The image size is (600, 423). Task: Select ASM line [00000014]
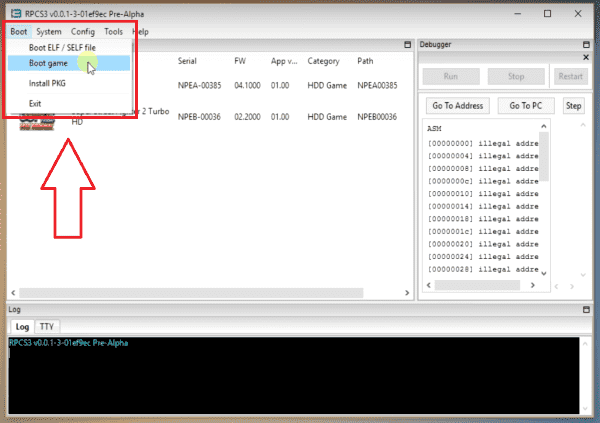[483, 206]
